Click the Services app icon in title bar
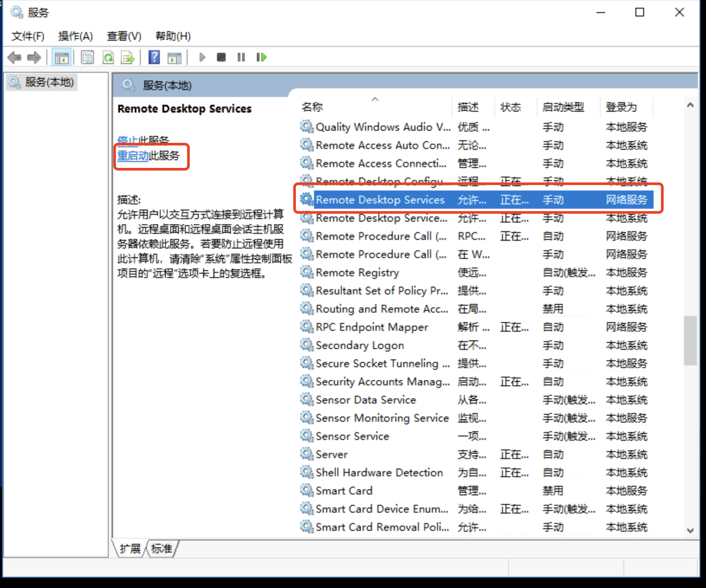 point(17,12)
